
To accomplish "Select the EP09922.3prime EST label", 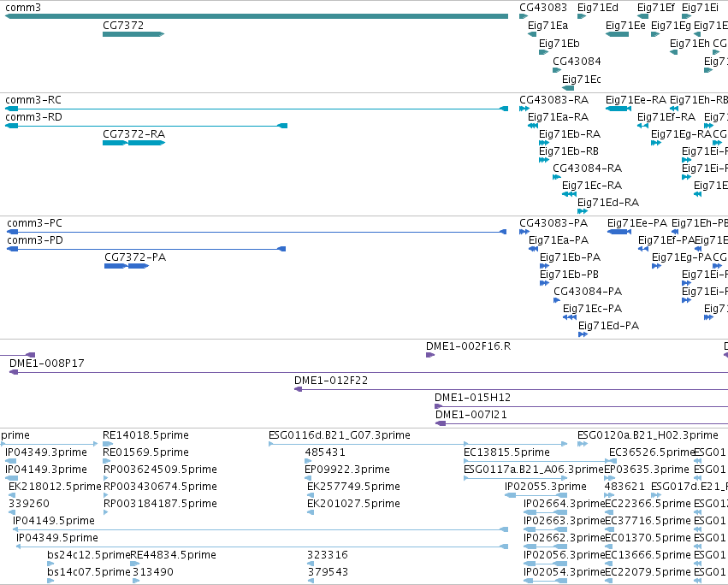I will [x=346, y=470].
